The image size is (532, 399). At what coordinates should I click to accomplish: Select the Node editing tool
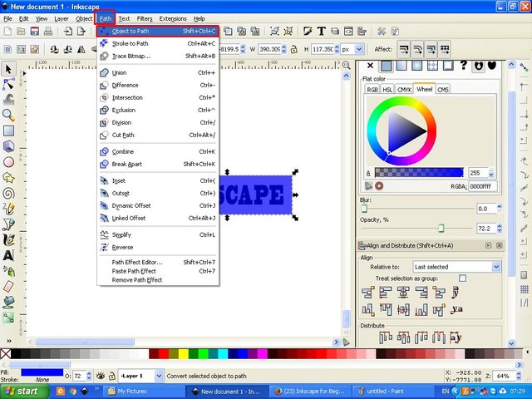8,84
